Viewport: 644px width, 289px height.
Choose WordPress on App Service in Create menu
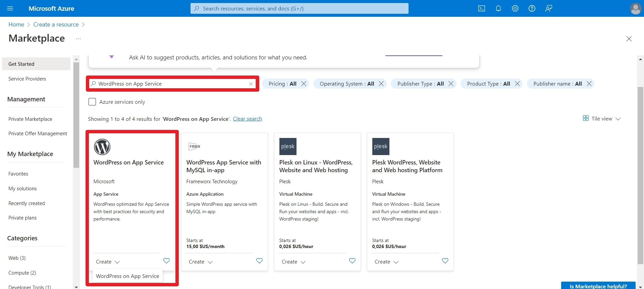pos(127,276)
